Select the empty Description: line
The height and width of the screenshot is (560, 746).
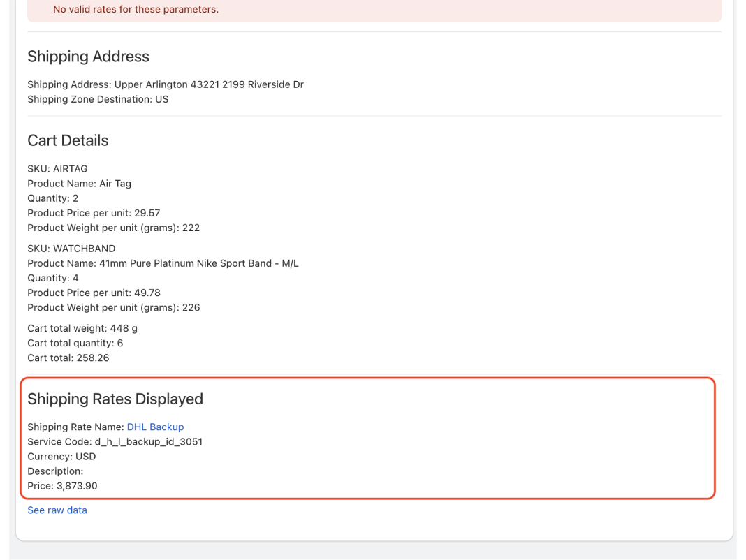pyautogui.click(x=55, y=471)
